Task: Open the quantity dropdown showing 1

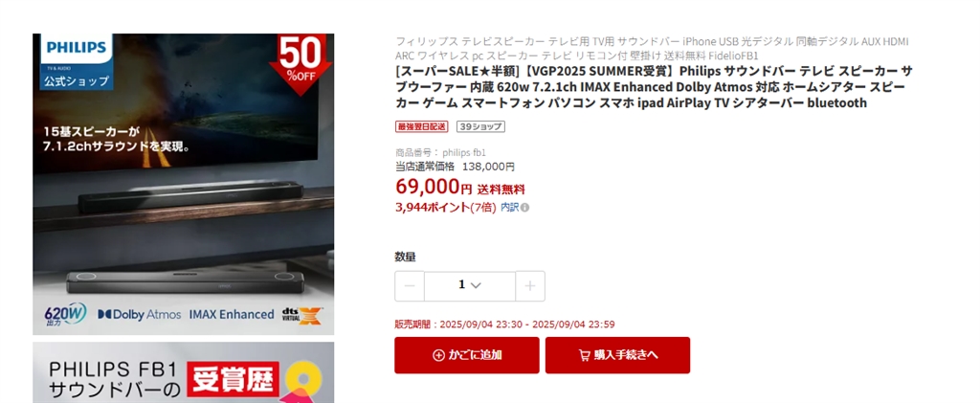Action: 470,286
